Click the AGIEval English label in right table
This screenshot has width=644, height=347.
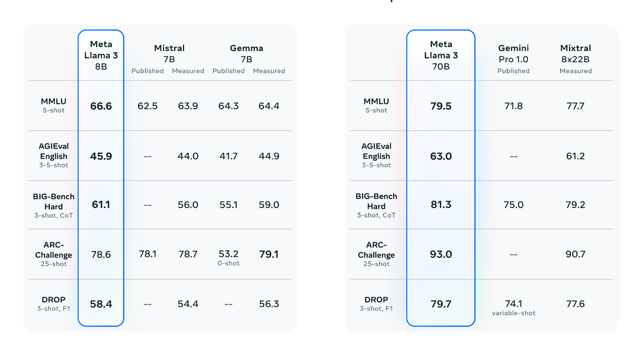376,151
